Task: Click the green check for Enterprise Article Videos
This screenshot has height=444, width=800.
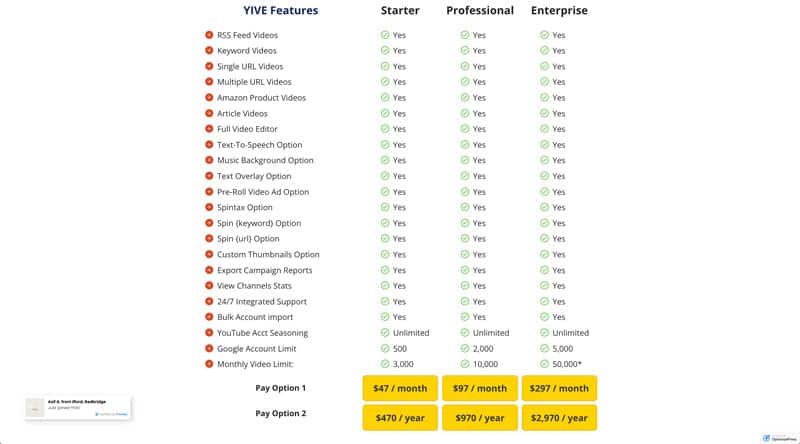Action: [x=544, y=113]
